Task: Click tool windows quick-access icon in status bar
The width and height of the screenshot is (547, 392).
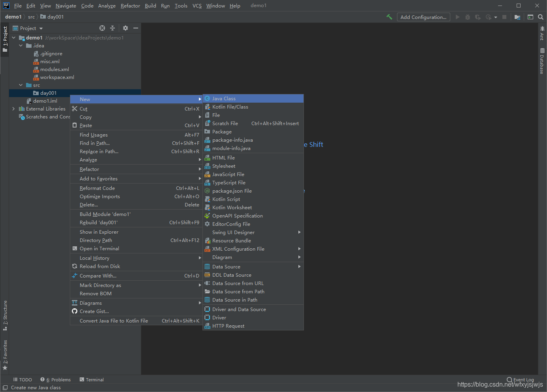Action: [5, 388]
